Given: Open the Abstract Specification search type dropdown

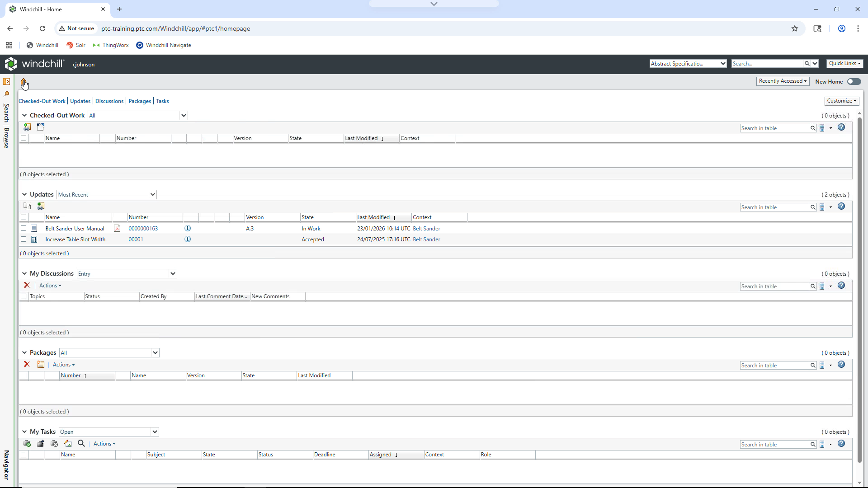Looking at the screenshot, I should click(x=688, y=64).
